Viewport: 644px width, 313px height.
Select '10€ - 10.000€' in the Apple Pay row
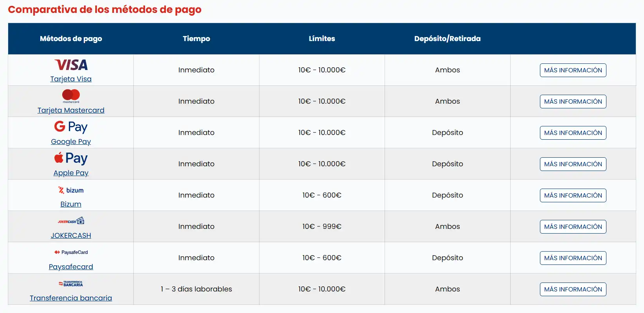tap(322, 164)
